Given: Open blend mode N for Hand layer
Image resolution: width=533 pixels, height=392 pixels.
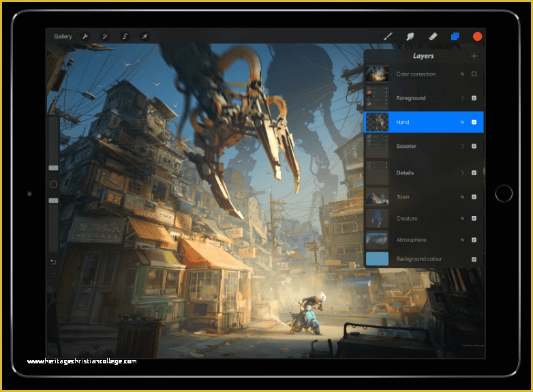Looking at the screenshot, I should [x=462, y=122].
